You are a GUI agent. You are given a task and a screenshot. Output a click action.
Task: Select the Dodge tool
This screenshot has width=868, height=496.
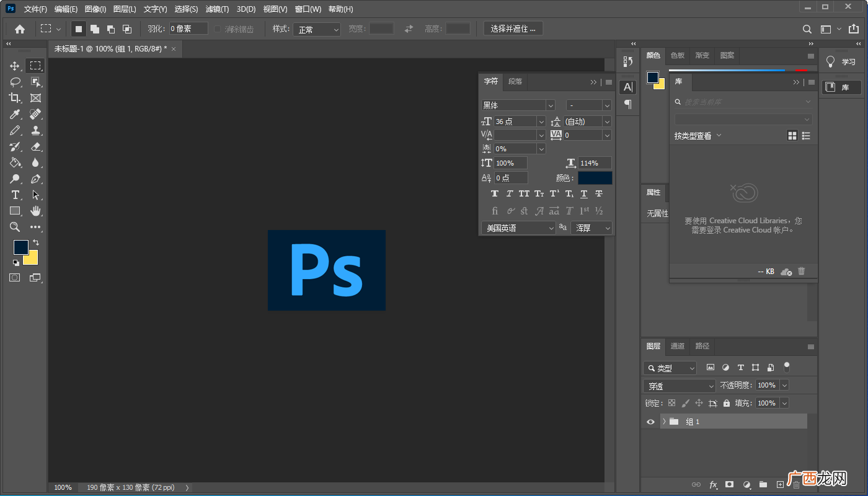click(x=15, y=179)
